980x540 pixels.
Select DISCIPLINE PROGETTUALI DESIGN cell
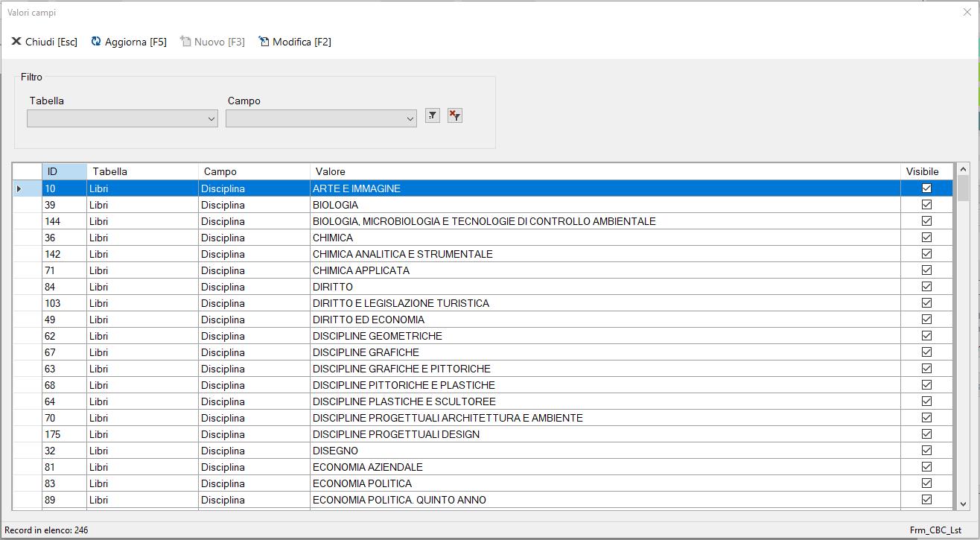(x=605, y=434)
